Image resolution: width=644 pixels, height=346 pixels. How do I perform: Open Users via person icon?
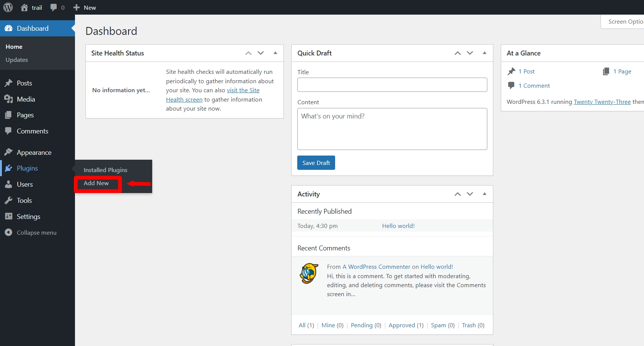pyautogui.click(x=9, y=184)
